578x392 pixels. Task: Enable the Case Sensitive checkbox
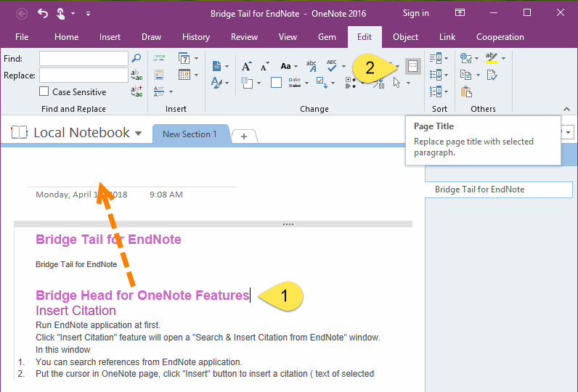pos(44,91)
